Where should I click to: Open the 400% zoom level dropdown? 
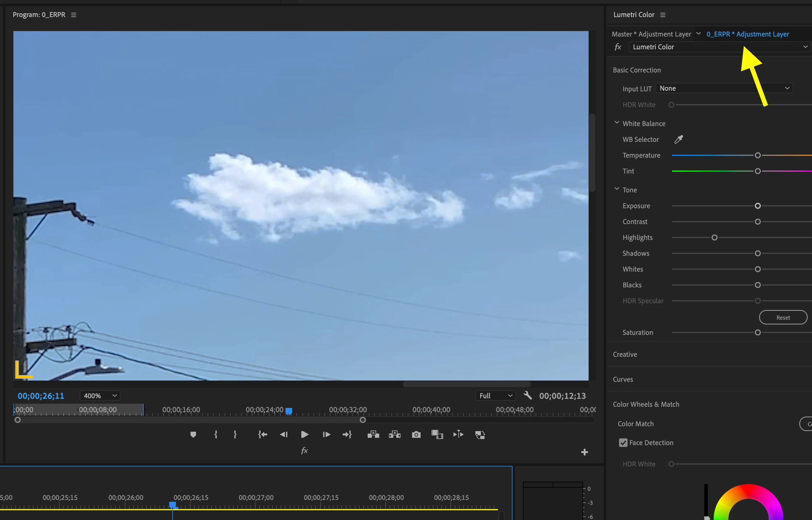(100, 396)
